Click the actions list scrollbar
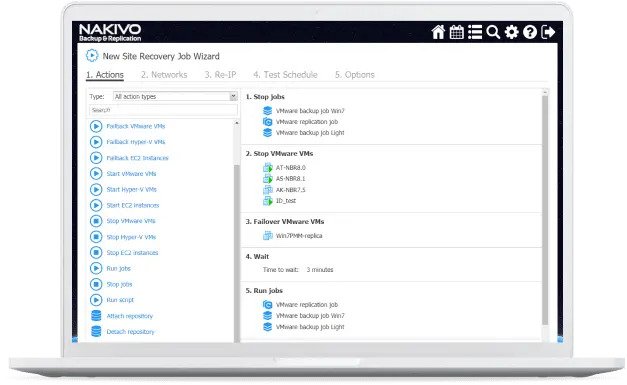Viewport: 627px width, 385px height. point(237,252)
